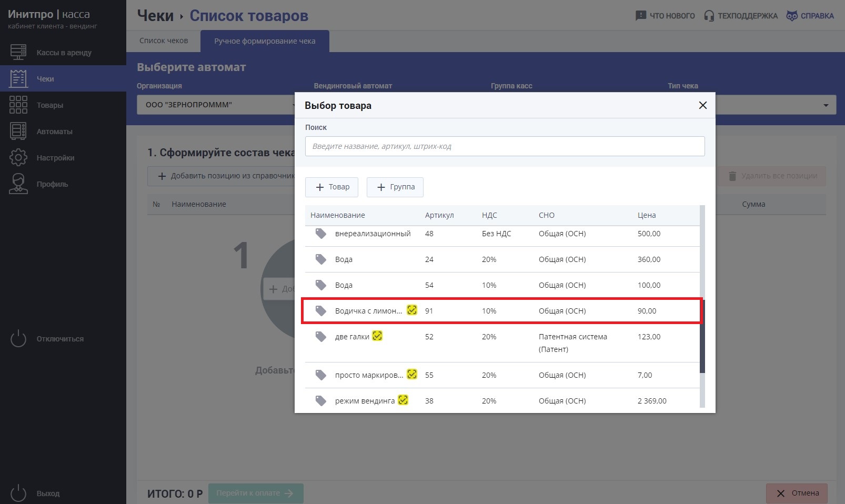Click the Техподдержка headset icon

709,16
